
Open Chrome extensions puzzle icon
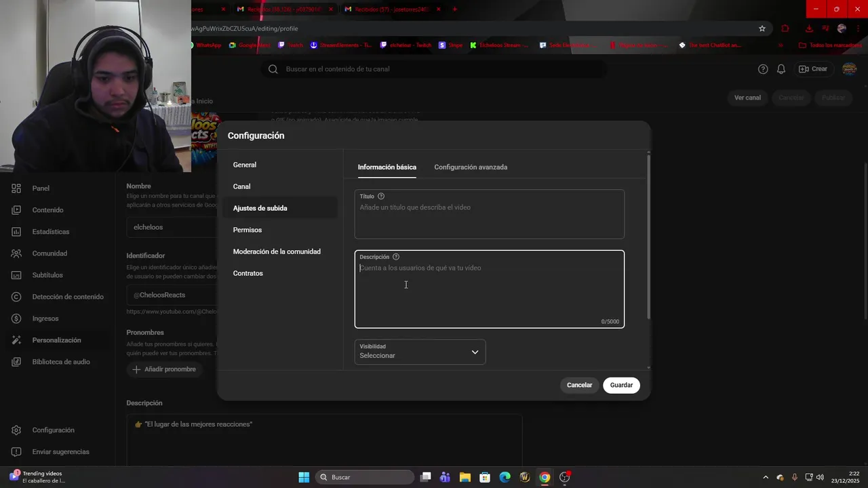pos(785,28)
